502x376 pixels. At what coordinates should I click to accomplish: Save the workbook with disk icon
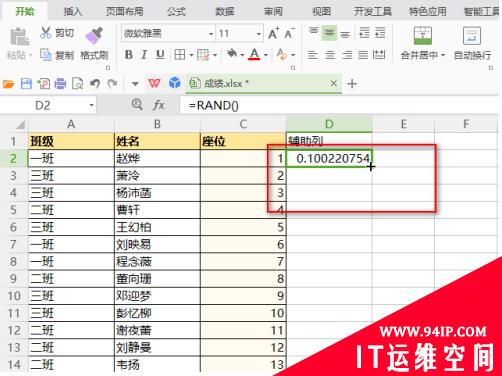pos(26,83)
